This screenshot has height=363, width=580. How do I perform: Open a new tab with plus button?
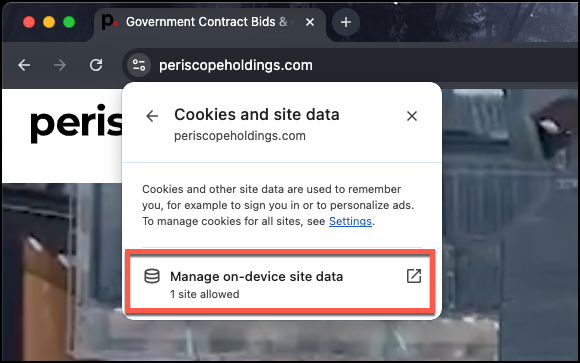pos(346,22)
